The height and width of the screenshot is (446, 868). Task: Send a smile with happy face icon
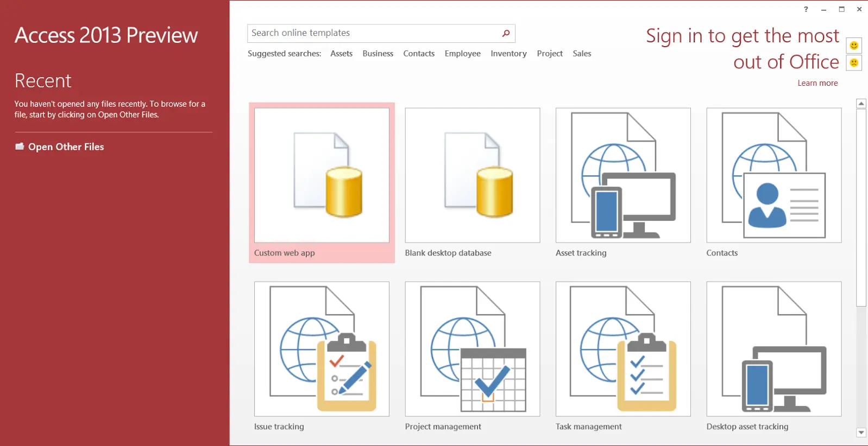(x=854, y=46)
